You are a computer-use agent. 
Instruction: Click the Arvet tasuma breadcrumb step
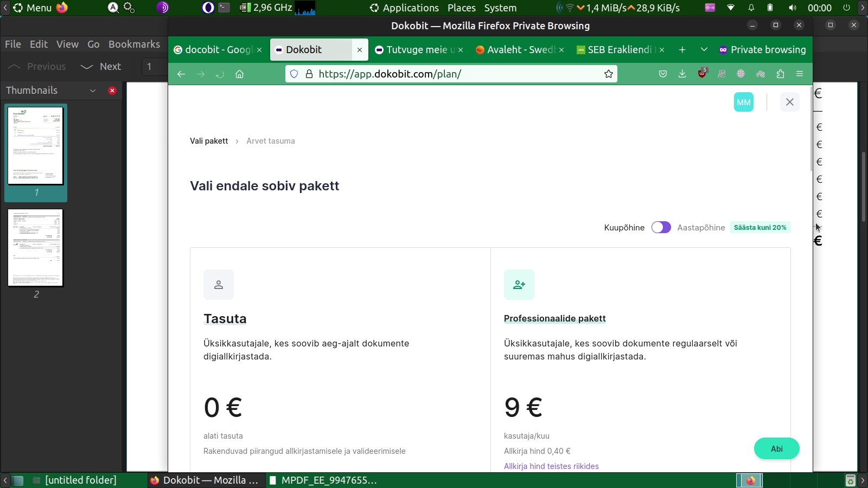pyautogui.click(x=271, y=141)
